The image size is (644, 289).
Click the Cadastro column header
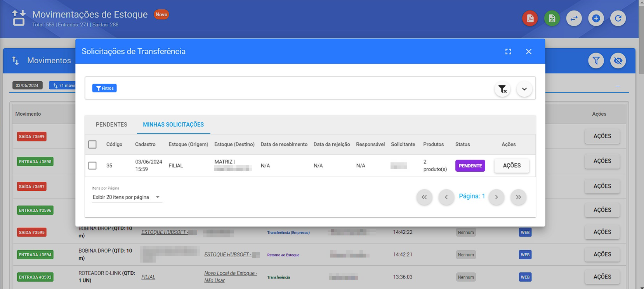point(145,144)
